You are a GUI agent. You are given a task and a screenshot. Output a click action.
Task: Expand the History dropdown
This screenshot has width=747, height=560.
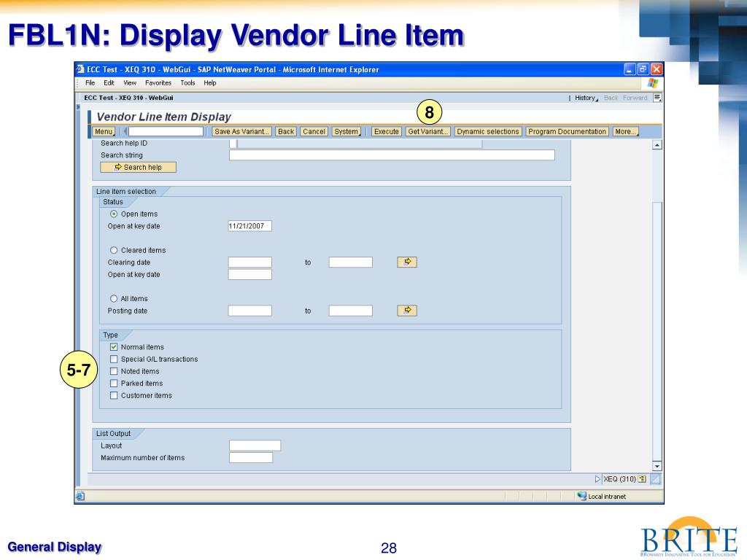(586, 98)
